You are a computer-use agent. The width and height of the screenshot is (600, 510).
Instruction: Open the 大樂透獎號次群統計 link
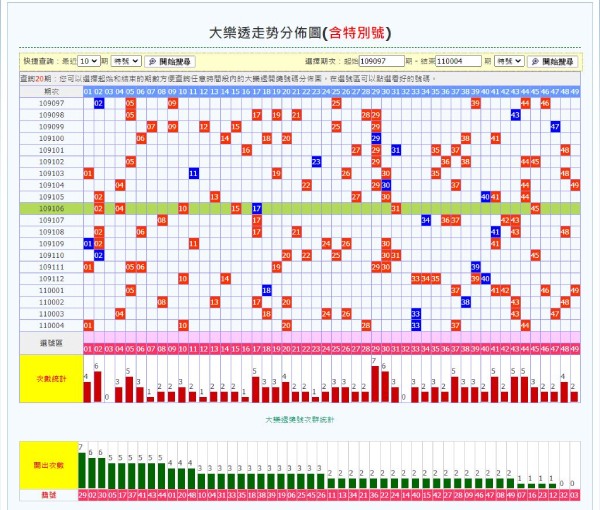pos(300,420)
